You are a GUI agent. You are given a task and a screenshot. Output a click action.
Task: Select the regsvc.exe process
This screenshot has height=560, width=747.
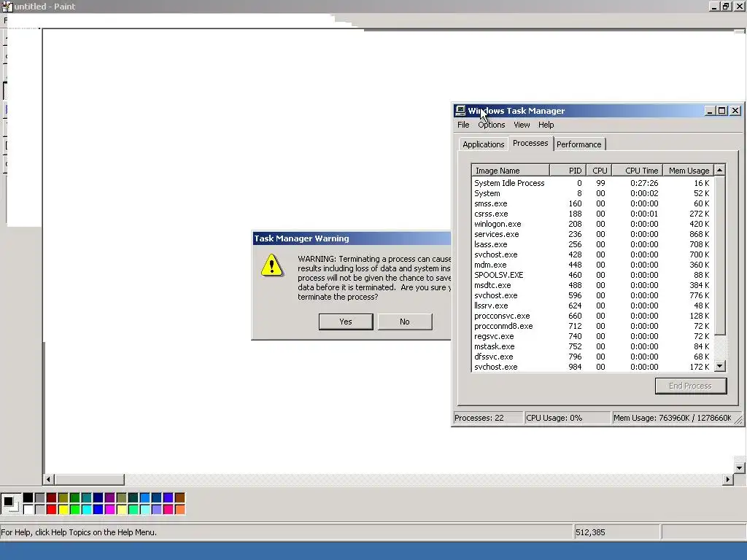(x=592, y=336)
